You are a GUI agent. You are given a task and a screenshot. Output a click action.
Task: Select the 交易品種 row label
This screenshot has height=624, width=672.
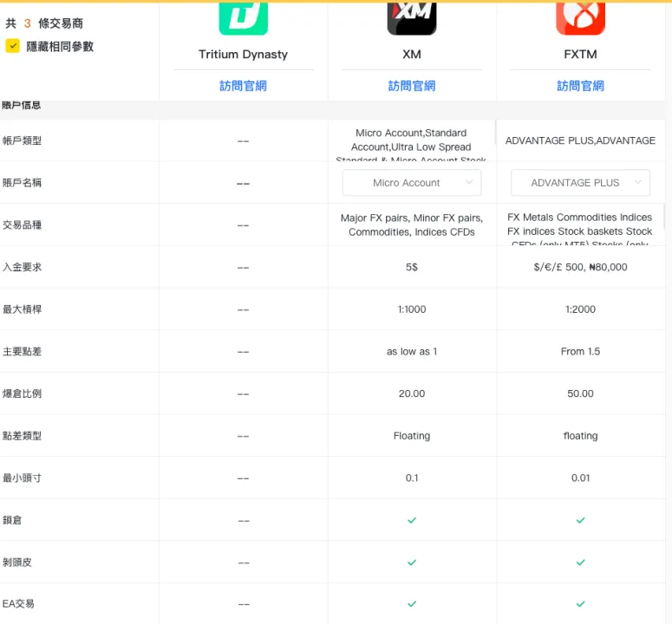click(x=22, y=224)
